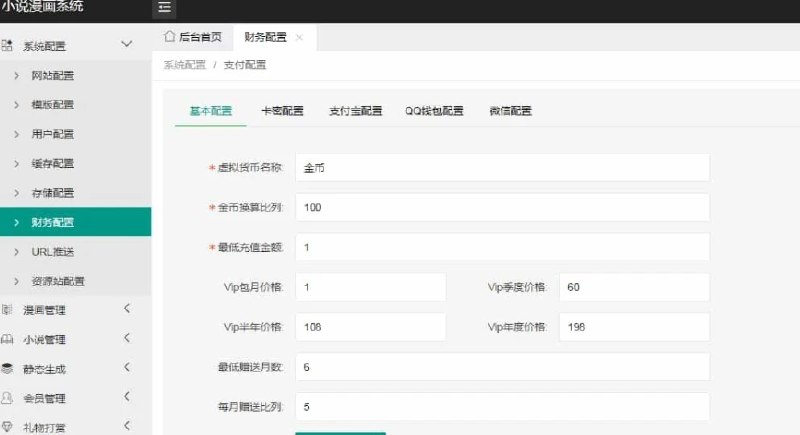This screenshot has width=800, height=435.
Task: Expand the 静态生成 menu arrow
Action: pos(127,367)
